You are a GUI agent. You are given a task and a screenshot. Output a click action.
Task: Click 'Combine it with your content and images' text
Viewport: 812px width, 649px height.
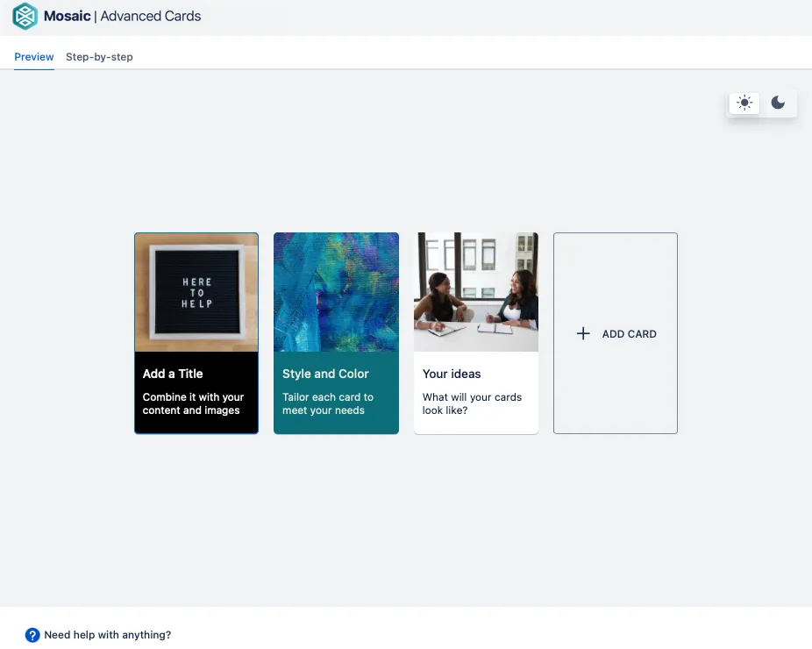tap(193, 403)
